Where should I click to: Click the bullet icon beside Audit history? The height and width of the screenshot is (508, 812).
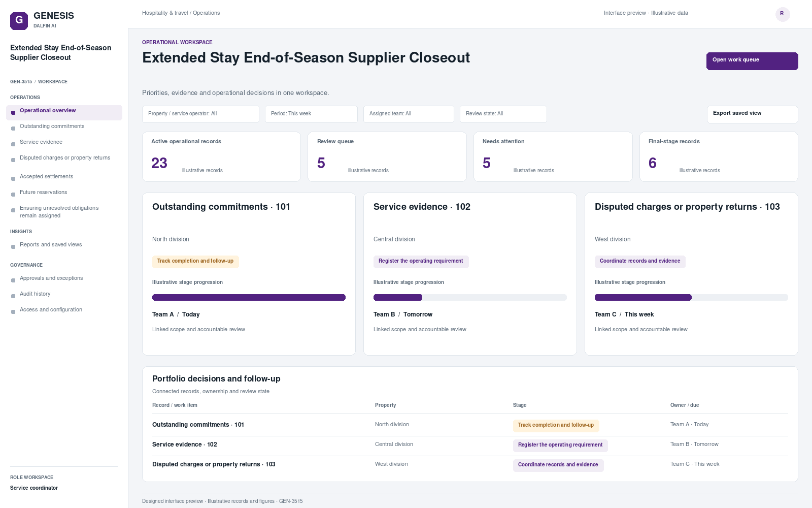[13, 296]
